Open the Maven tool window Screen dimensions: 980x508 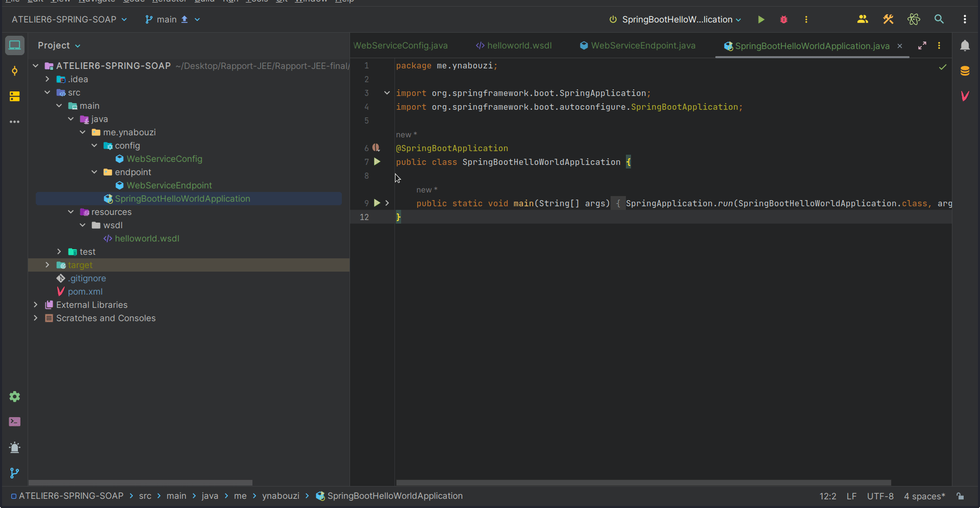click(x=964, y=96)
